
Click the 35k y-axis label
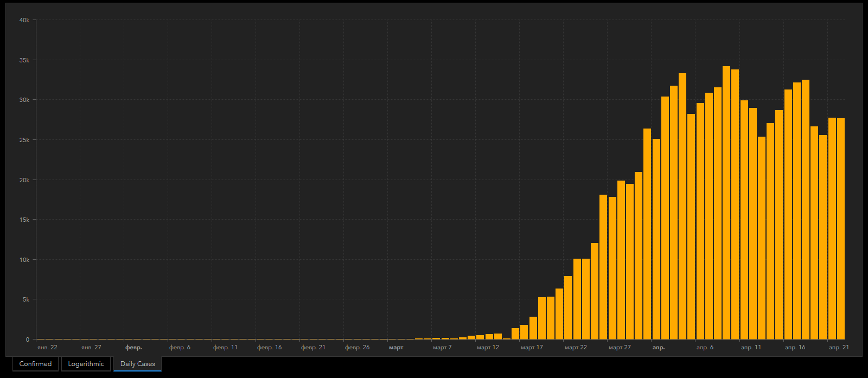tap(24, 60)
